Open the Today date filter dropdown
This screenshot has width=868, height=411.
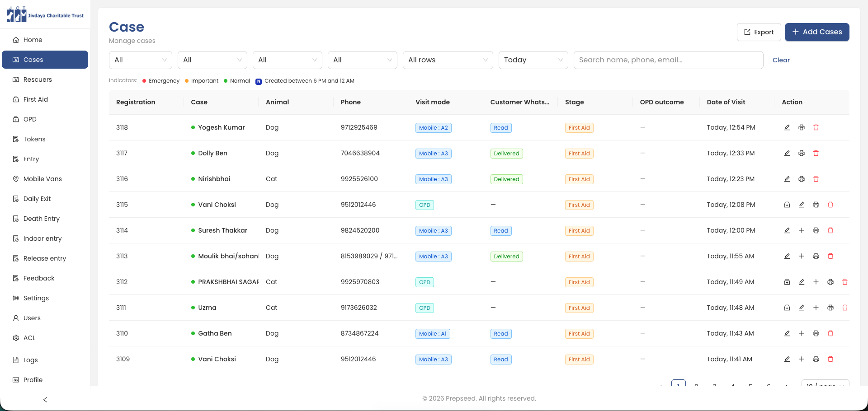click(533, 60)
